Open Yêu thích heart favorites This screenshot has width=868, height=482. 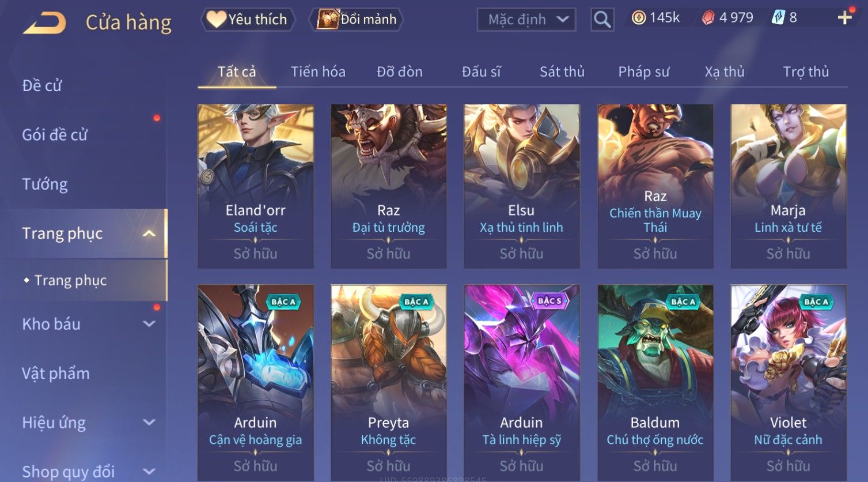pos(248,20)
